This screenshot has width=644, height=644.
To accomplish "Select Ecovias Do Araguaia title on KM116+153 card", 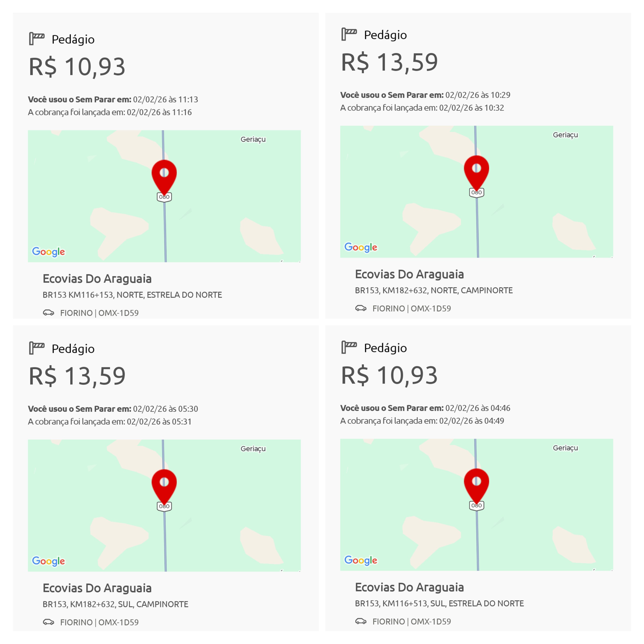I will pyautogui.click(x=97, y=279).
